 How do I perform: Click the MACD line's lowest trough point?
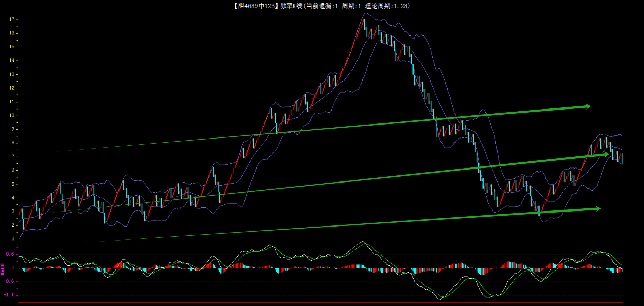tap(439, 300)
